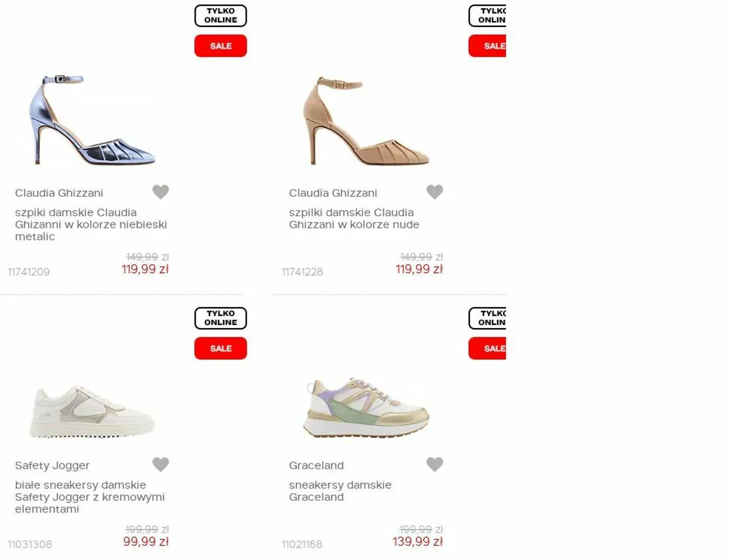Click Tylko Online badge on blue heels
This screenshot has height=560, width=732.
tap(221, 16)
